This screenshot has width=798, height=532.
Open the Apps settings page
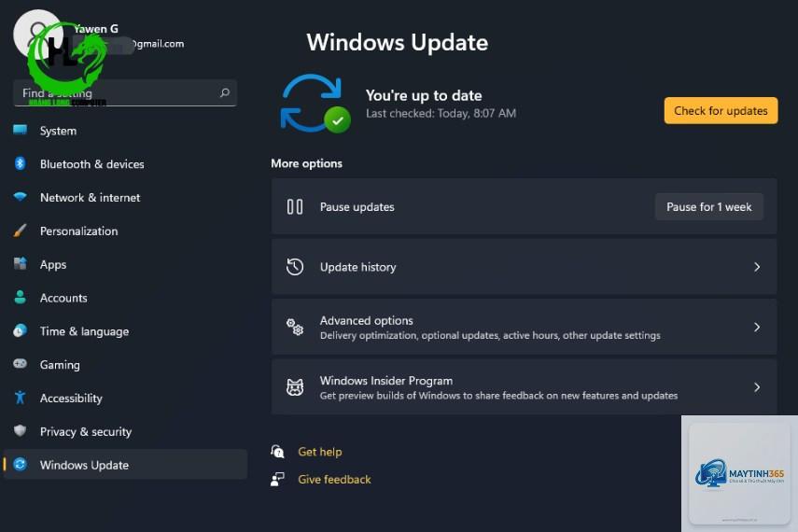pos(125,265)
